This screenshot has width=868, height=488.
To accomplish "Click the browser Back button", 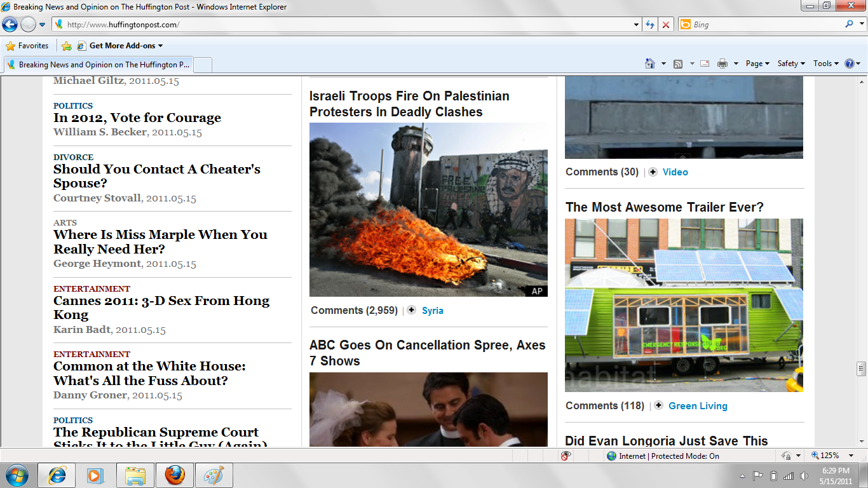I will [x=10, y=25].
